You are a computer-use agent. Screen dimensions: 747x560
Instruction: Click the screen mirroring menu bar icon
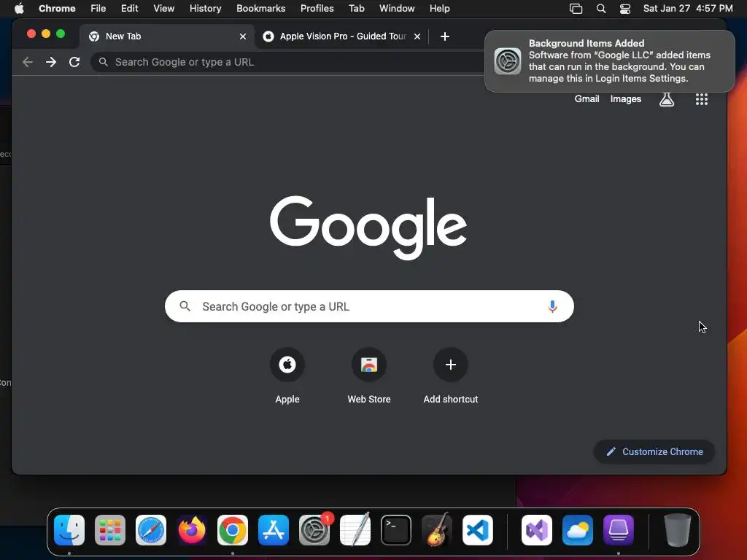576,8
